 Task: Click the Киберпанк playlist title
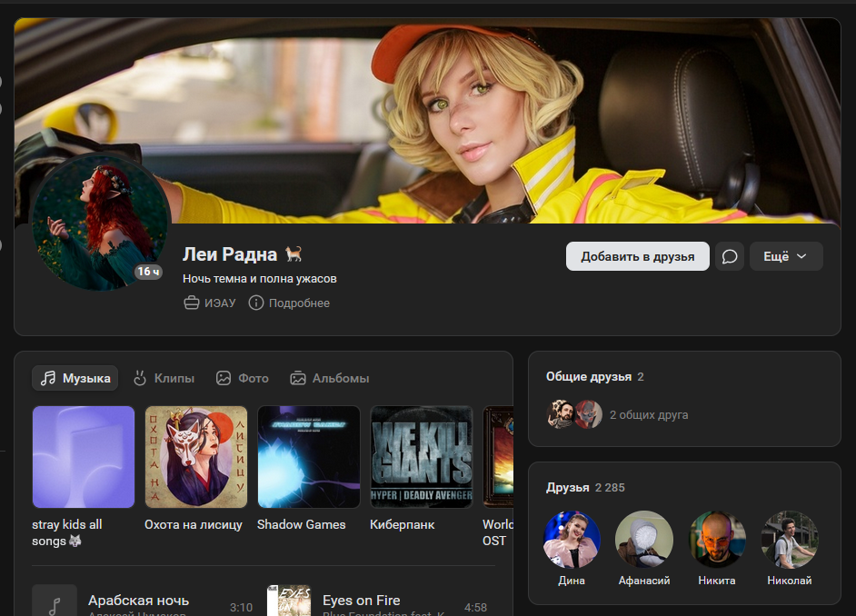coord(403,524)
